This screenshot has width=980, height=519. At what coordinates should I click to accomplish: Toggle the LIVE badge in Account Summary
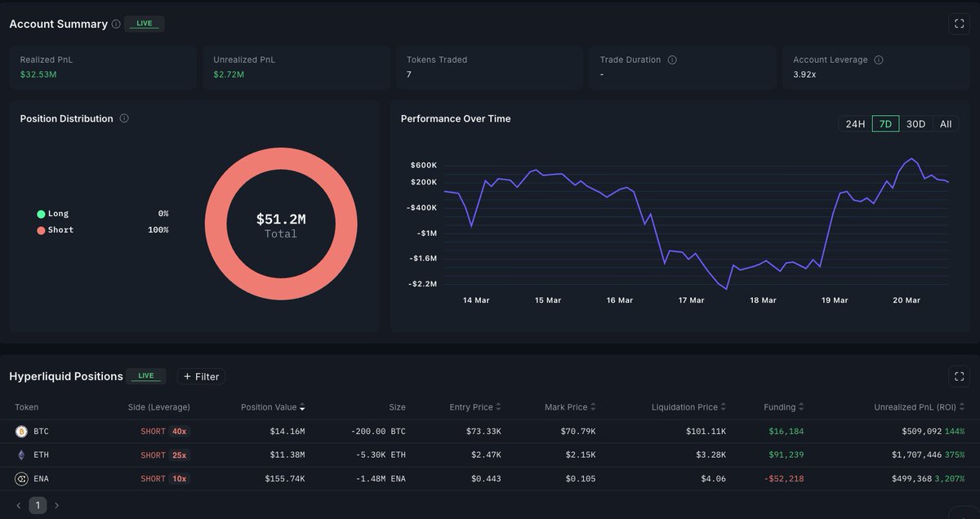(x=145, y=24)
